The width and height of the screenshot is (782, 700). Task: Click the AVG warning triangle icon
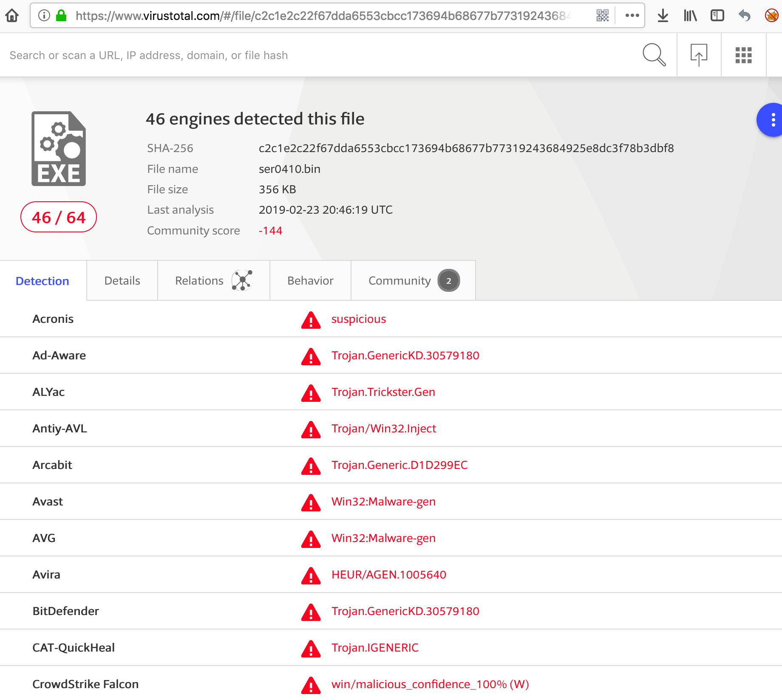[x=311, y=539]
